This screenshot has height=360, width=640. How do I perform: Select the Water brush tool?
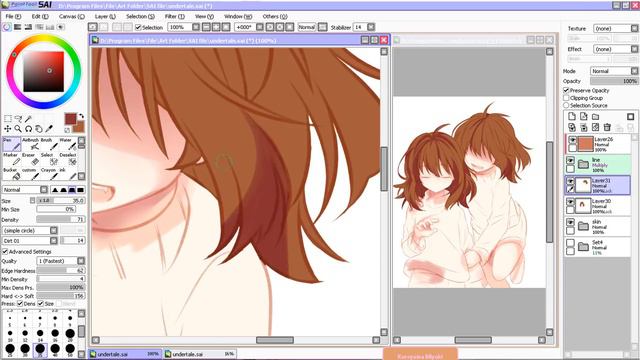pyautogui.click(x=67, y=144)
